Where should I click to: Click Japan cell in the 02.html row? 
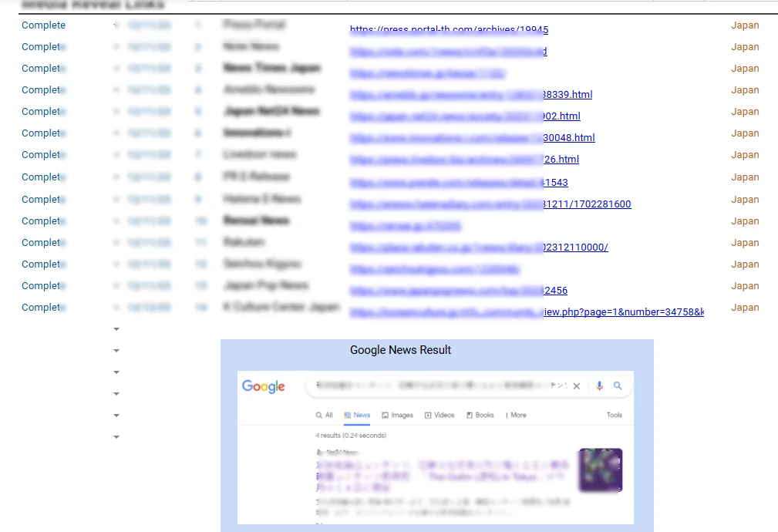(x=745, y=111)
